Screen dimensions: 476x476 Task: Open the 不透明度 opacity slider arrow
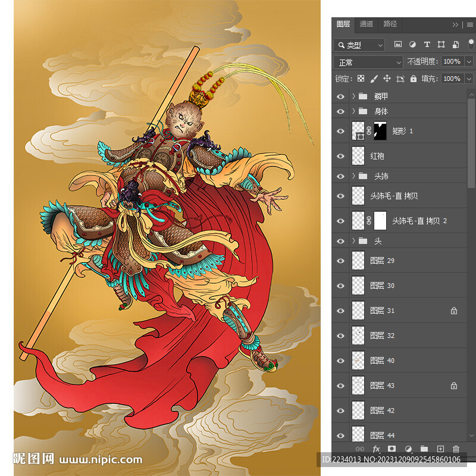[469, 62]
